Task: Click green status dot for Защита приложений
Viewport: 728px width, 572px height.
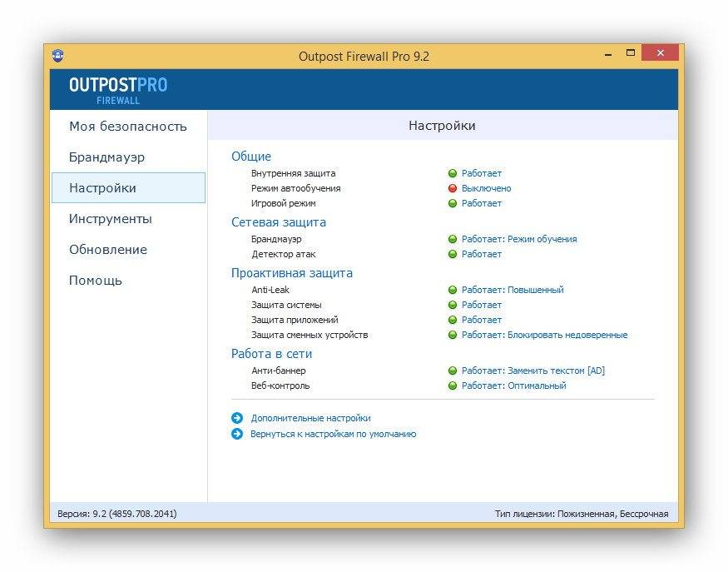Action: [453, 320]
